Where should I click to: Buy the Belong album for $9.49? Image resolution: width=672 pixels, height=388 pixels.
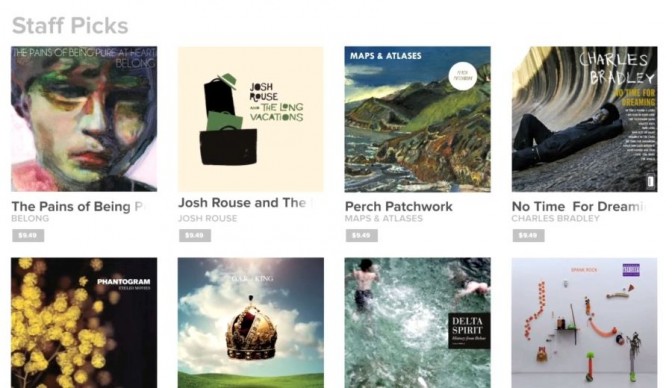(28, 235)
